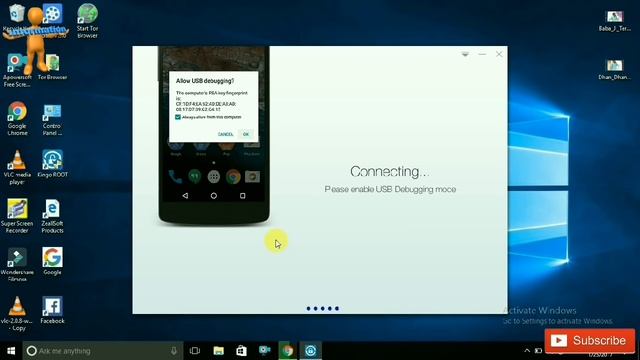Viewport: 640px width, 360px height.
Task: Open the Baba_J_Ter file on desktop
Action: coord(615,21)
